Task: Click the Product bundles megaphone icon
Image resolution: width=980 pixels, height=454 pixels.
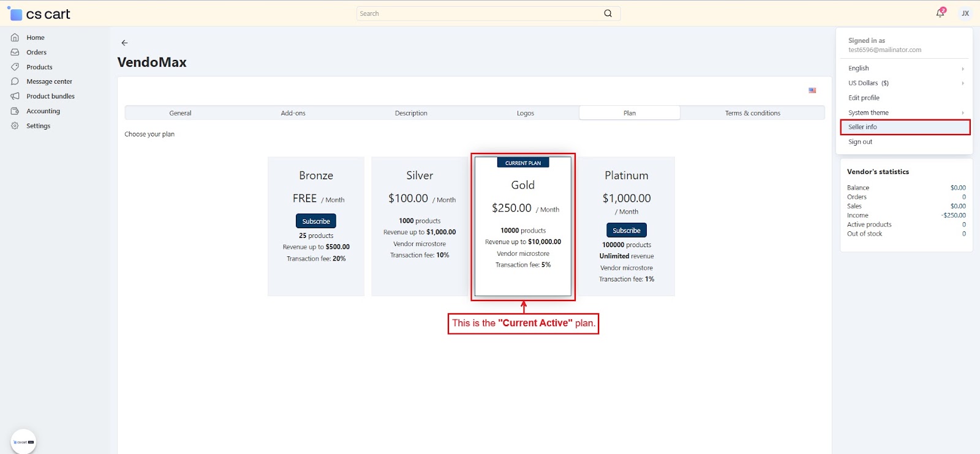Action: coord(15,96)
